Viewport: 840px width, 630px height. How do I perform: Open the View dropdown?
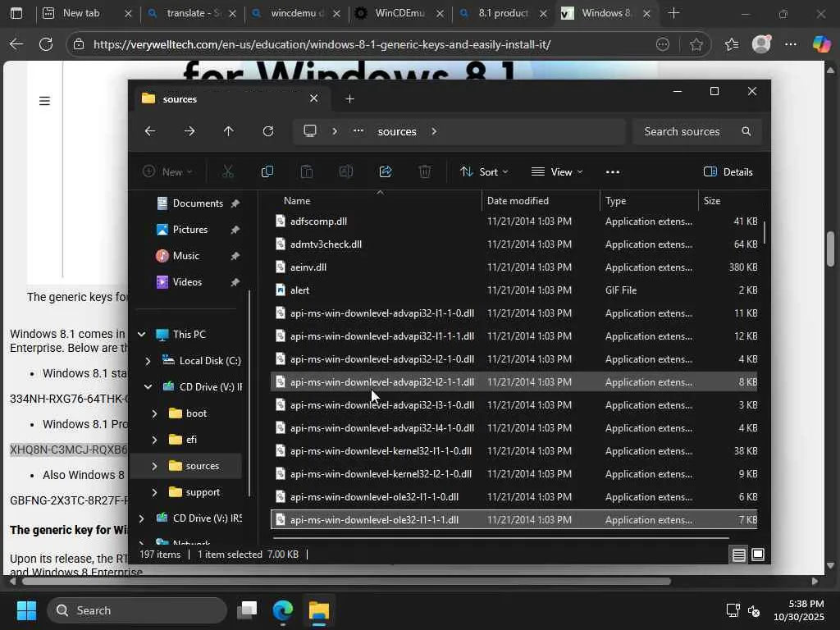point(557,171)
